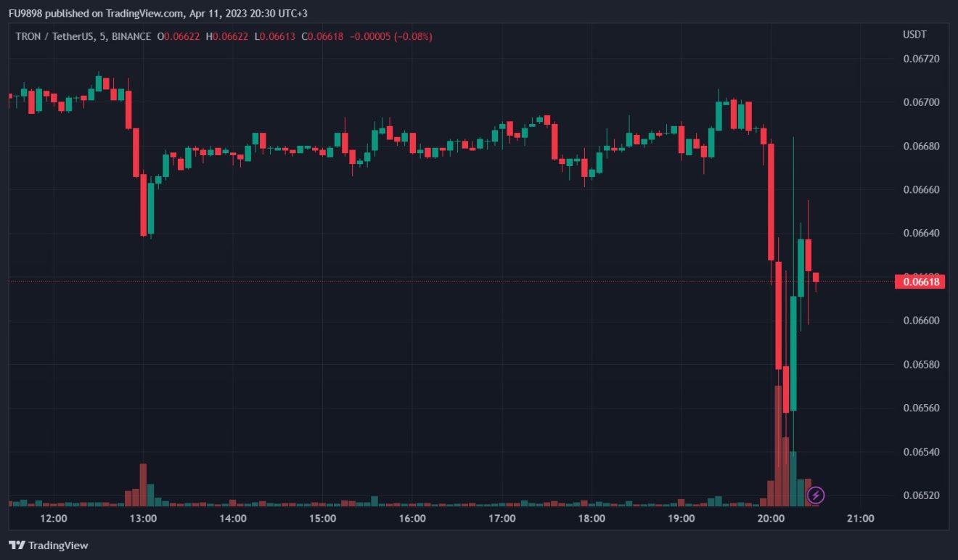The height and width of the screenshot is (560, 958).
Task: Click the TradingView logo at bottom left
Action: 48,545
